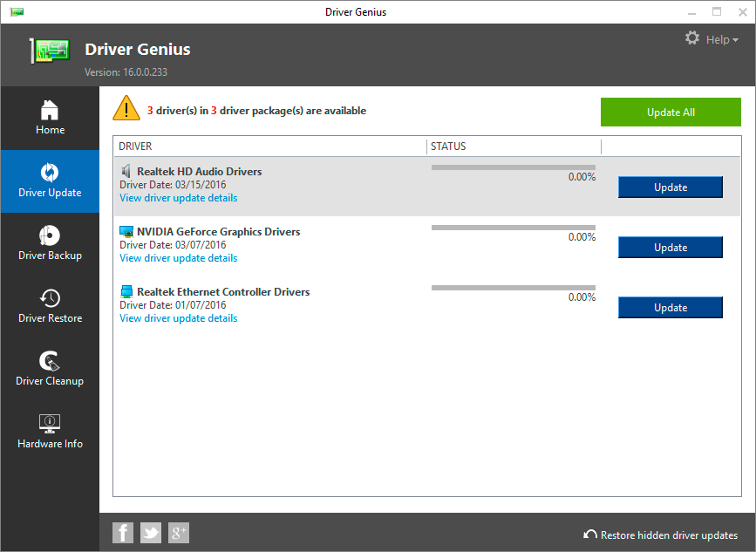The height and width of the screenshot is (552, 756).
Task: Click the Driver Date 03/15/2016 text
Action: tap(173, 185)
